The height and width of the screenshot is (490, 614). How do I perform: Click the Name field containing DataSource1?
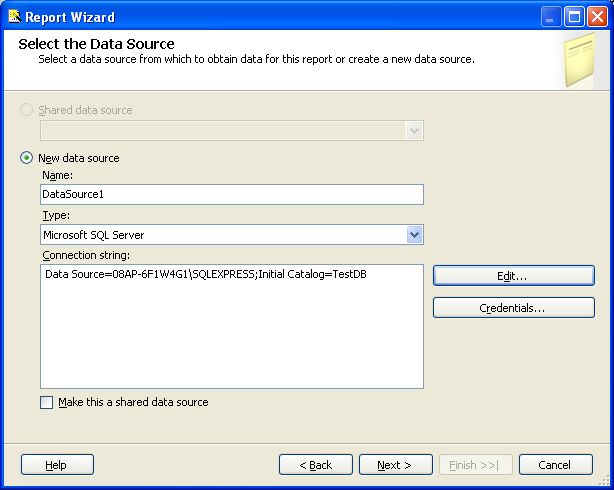pos(231,195)
